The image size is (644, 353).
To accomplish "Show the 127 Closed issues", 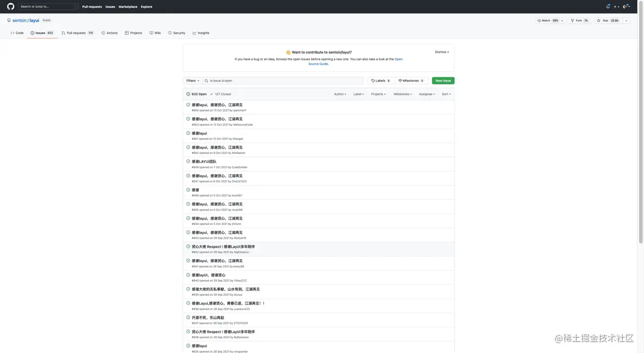I will point(220,94).
